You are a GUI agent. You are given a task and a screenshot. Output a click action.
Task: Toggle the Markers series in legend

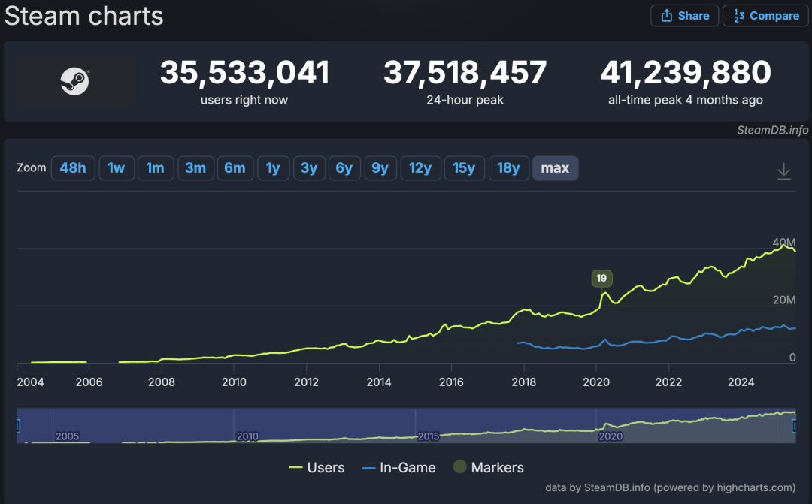pos(488,467)
